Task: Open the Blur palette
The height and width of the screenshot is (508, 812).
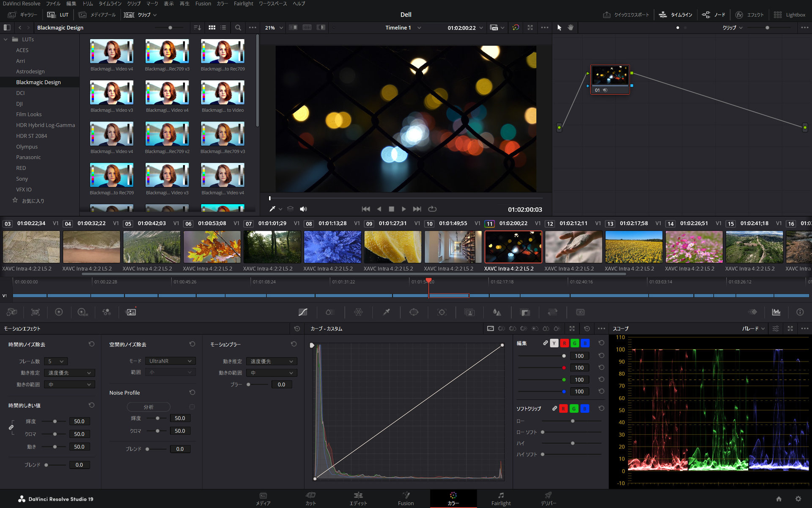Action: (x=497, y=312)
